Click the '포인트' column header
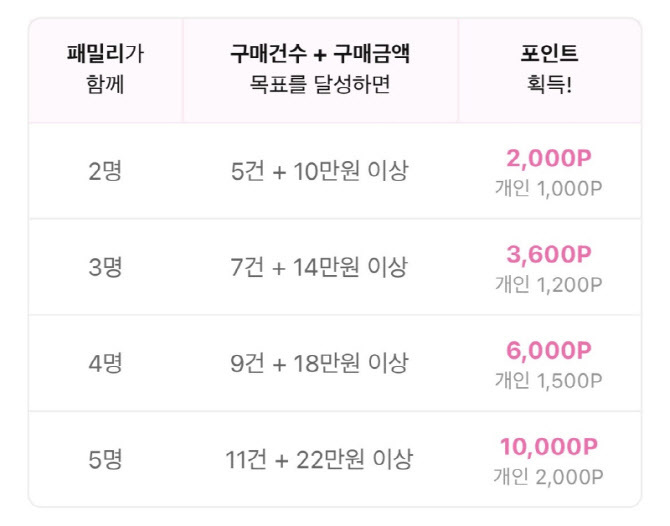 [x=549, y=55]
